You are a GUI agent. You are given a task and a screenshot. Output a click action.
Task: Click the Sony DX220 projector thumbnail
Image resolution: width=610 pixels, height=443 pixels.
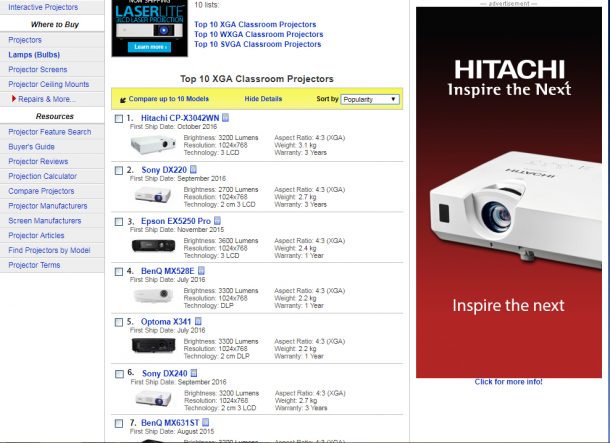click(151, 194)
